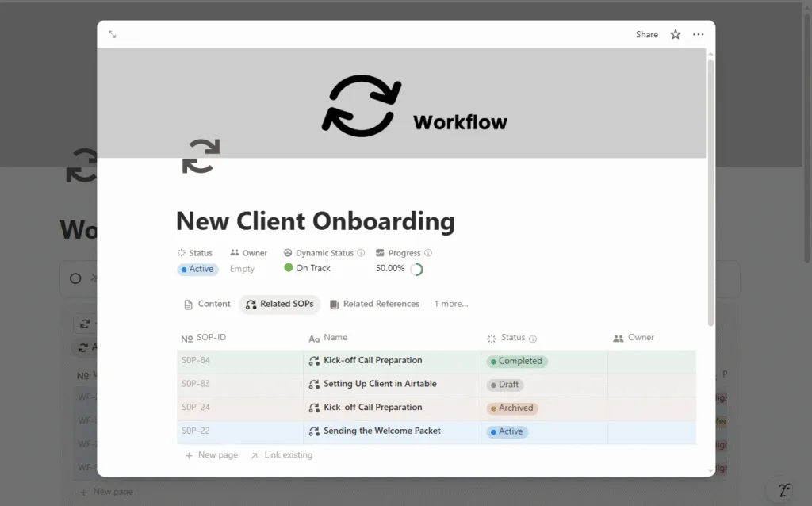The image size is (812, 506).
Task: Open the Related References tab
Action: pos(374,304)
